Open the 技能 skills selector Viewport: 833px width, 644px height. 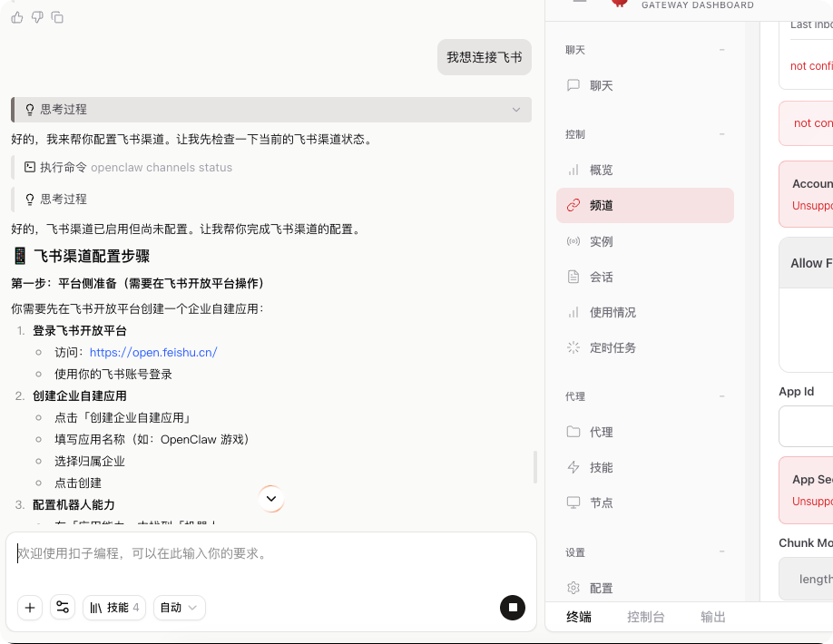click(113, 608)
